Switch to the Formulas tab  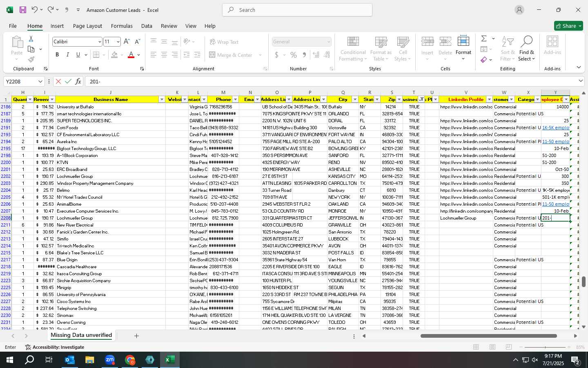pyautogui.click(x=122, y=26)
